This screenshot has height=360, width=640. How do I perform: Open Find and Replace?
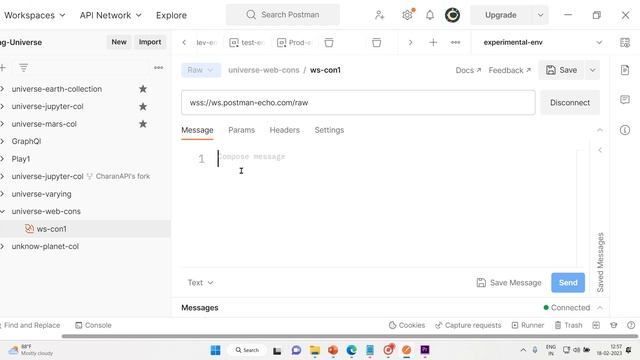[x=31, y=325]
